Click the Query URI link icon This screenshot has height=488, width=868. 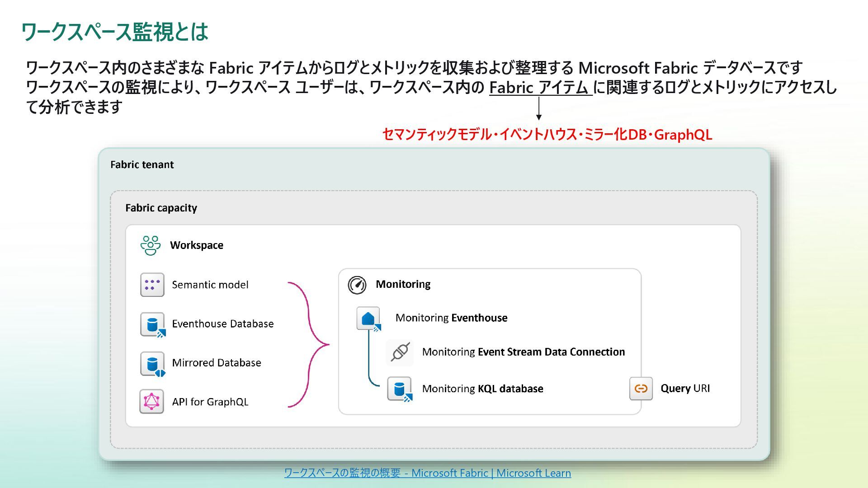[x=641, y=389]
